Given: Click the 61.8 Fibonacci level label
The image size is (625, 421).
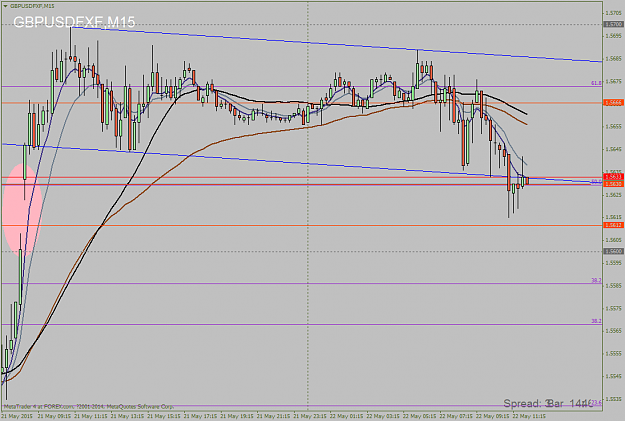Looking at the screenshot, I should coord(596,83).
